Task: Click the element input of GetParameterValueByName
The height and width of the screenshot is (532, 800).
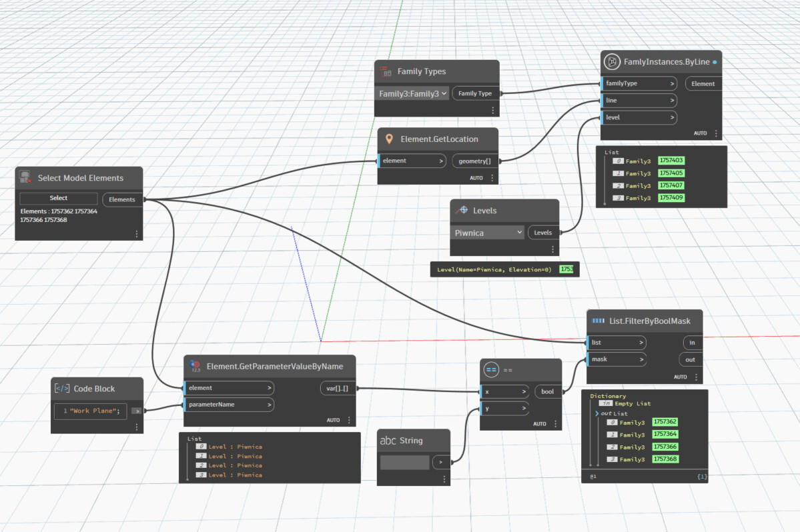Action: point(229,388)
